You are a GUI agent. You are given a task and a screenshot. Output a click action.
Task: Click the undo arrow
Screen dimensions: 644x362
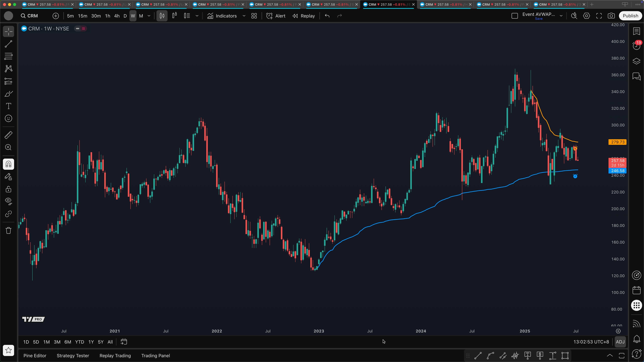click(327, 16)
